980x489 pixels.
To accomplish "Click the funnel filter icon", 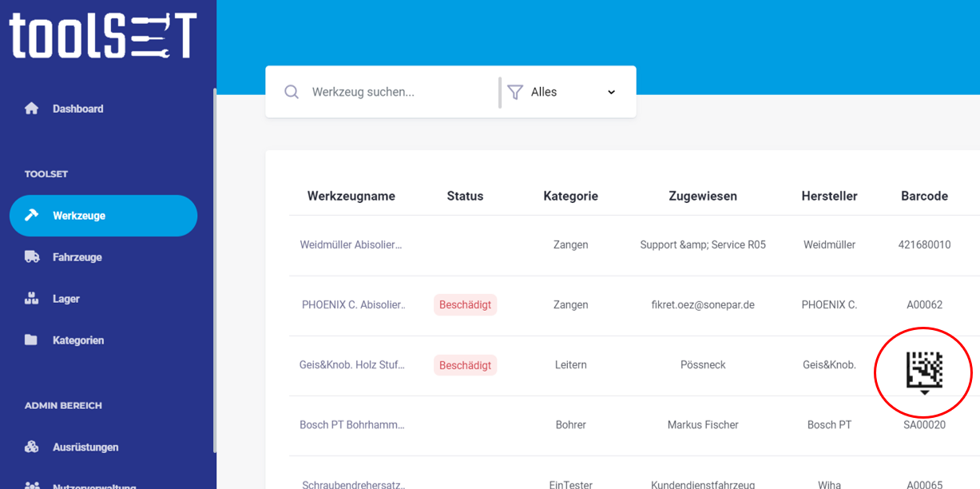I will [515, 92].
